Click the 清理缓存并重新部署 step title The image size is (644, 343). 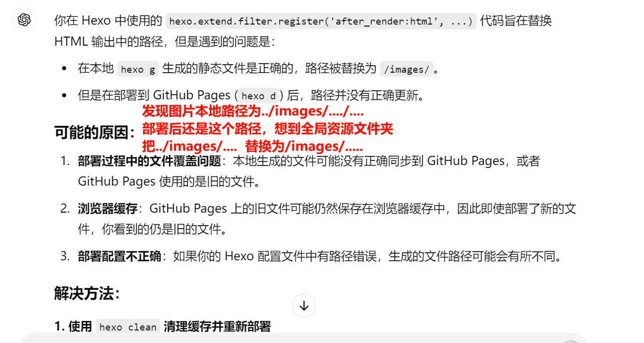[217, 327]
